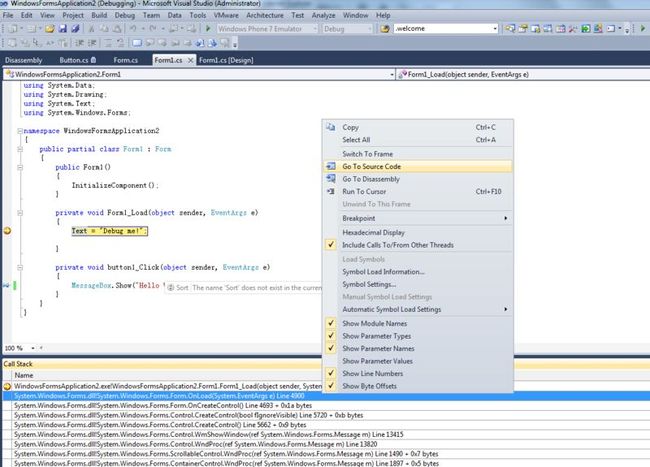The image size is (650, 467).
Task: Open Symbol Settings...
Action: (417, 284)
